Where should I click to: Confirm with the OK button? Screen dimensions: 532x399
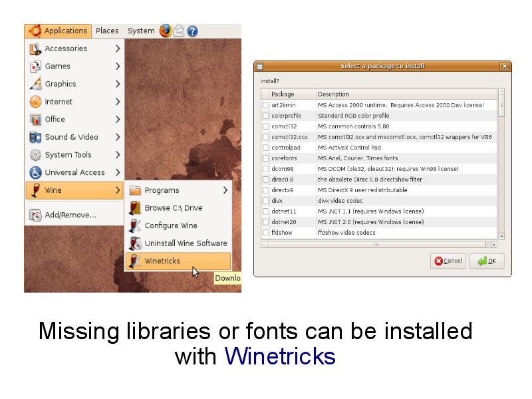coord(487,261)
